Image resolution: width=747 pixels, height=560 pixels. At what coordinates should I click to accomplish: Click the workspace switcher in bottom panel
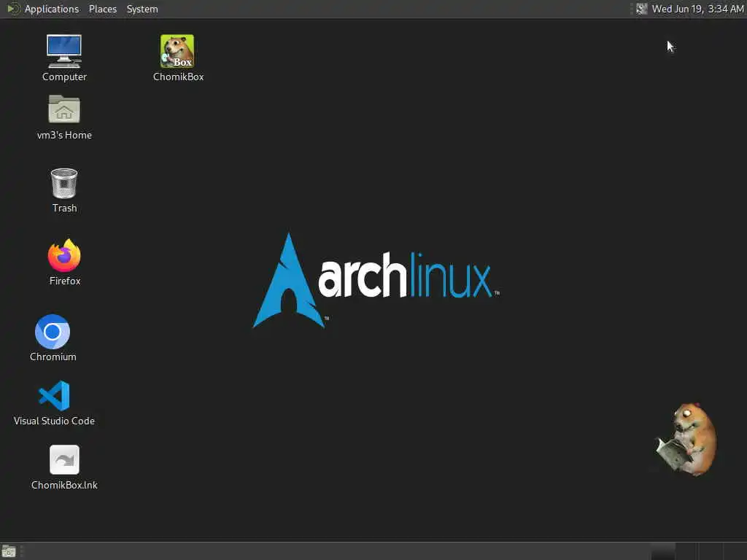698,551
